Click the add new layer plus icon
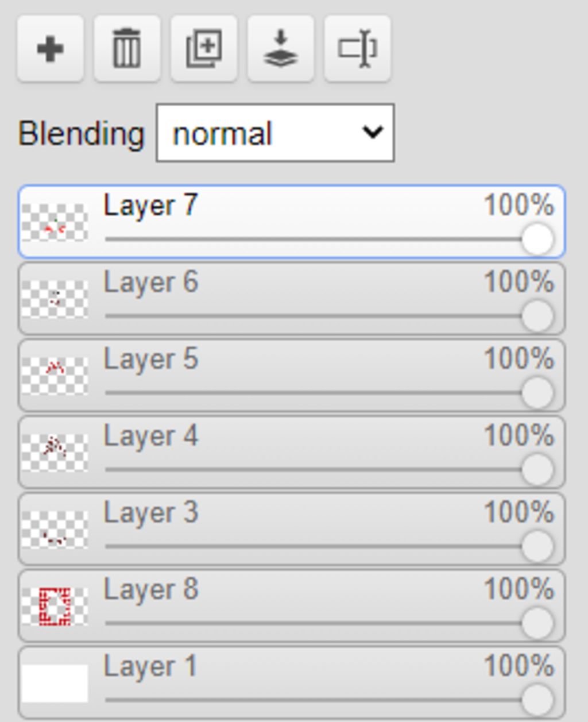The image size is (588, 722). pyautogui.click(x=51, y=49)
